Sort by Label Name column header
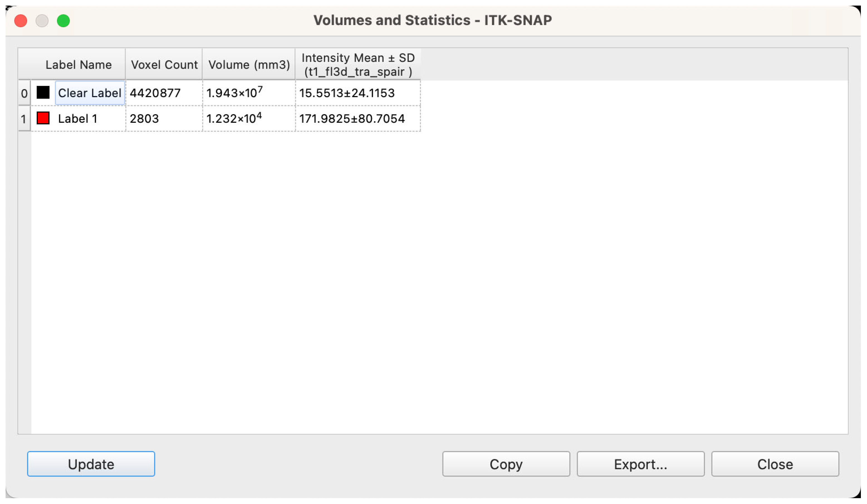This screenshot has height=504, width=867. coord(79,65)
